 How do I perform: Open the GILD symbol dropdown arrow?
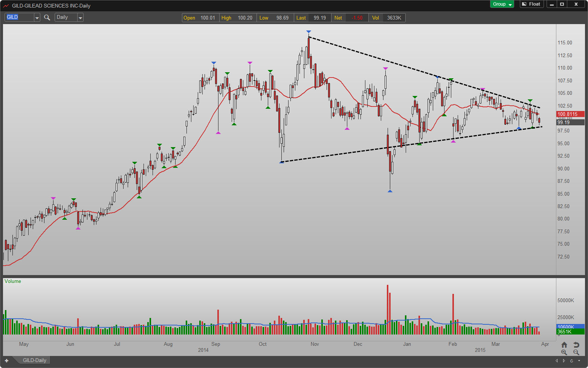pos(37,18)
